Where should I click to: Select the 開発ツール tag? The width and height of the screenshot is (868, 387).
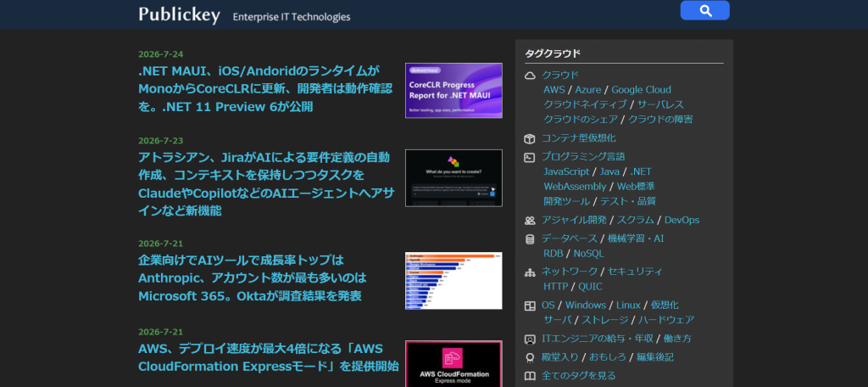[x=567, y=201]
